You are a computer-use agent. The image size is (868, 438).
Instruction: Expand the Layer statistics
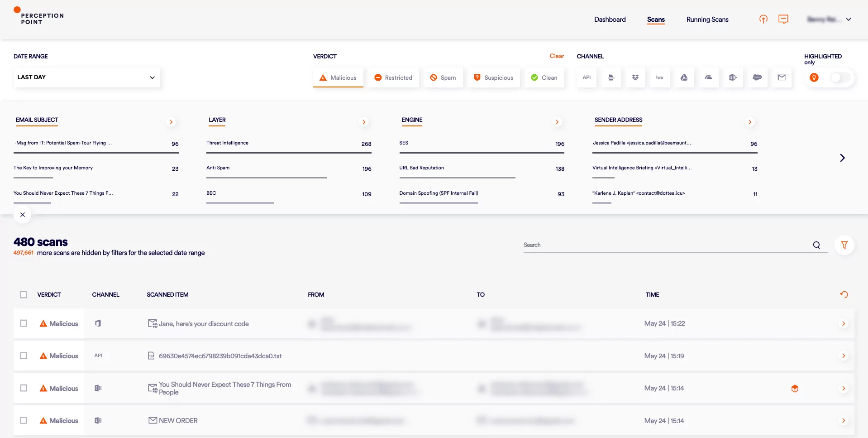[x=364, y=122]
